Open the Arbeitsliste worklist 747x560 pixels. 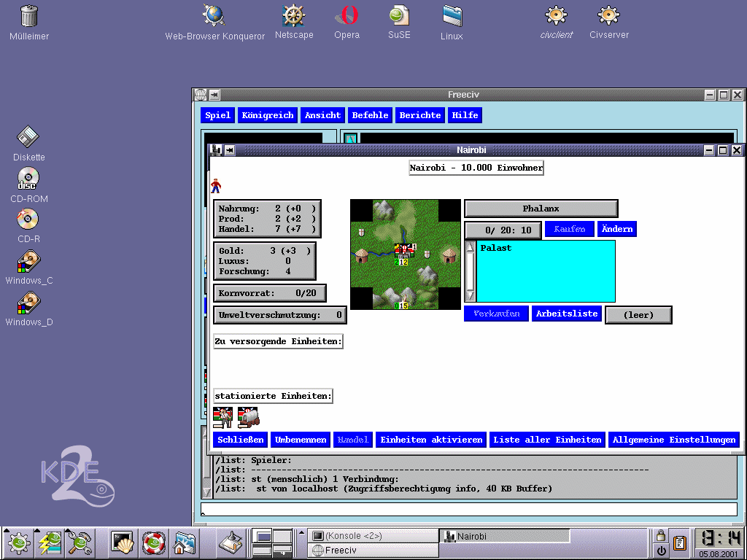pos(567,314)
